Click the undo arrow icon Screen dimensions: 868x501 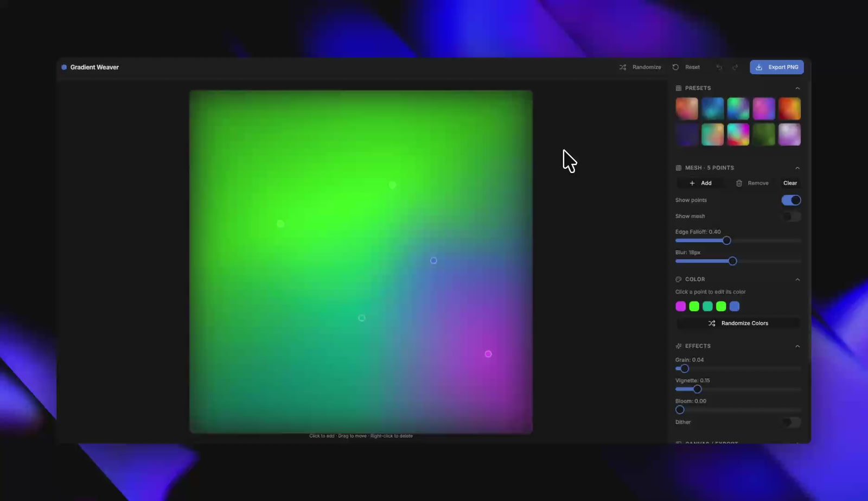(x=719, y=67)
